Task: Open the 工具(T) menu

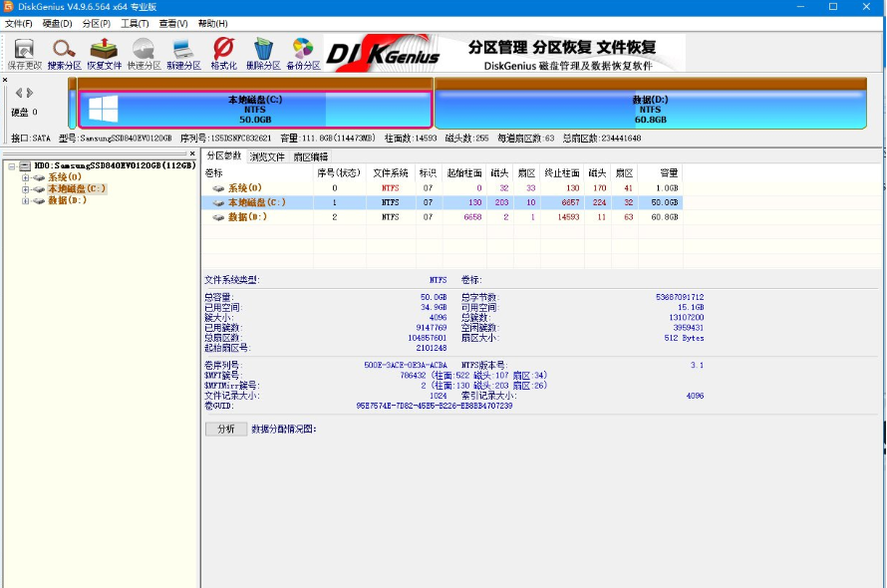Action: pyautogui.click(x=135, y=23)
